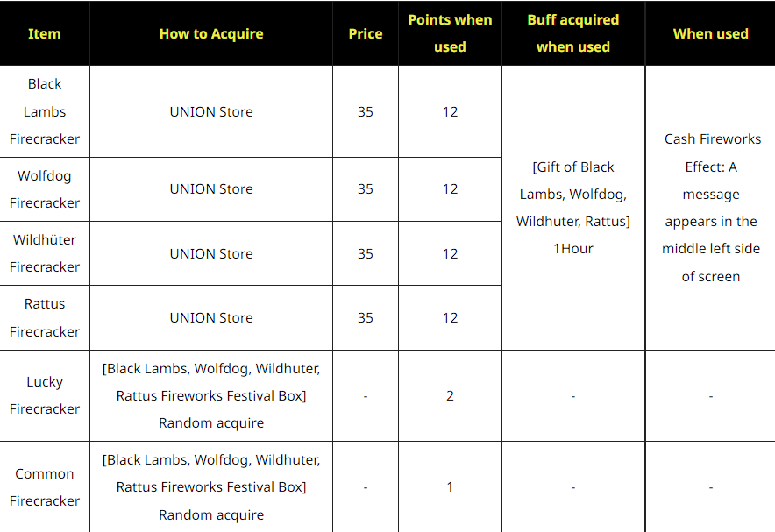Select the Rattus Firecracker item cell
This screenshot has height=532, width=775.
click(45, 317)
